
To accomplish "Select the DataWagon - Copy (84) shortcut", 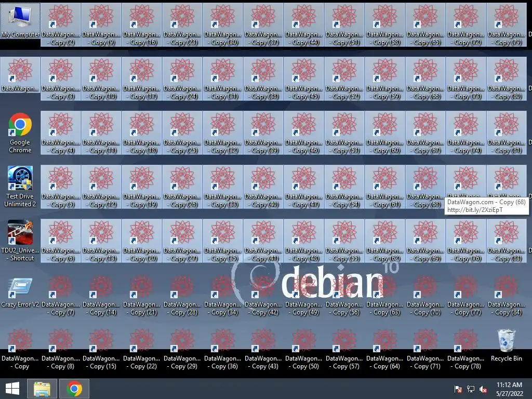I will [507, 295].
